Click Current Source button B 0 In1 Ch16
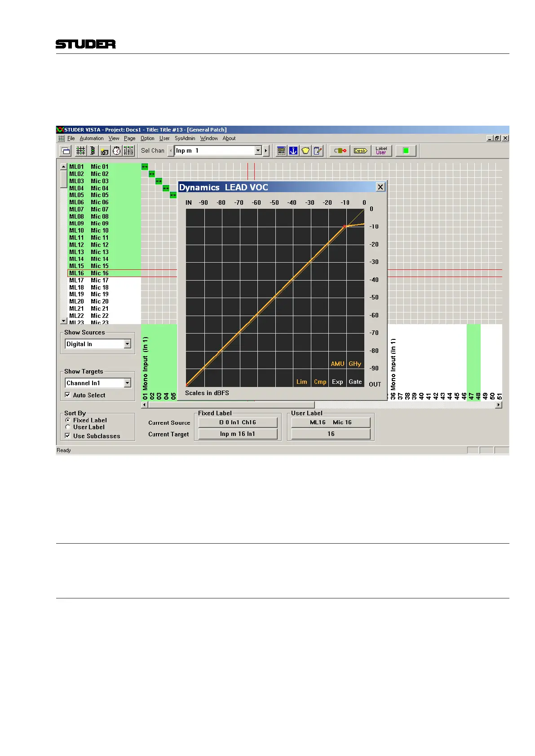 click(x=238, y=422)
